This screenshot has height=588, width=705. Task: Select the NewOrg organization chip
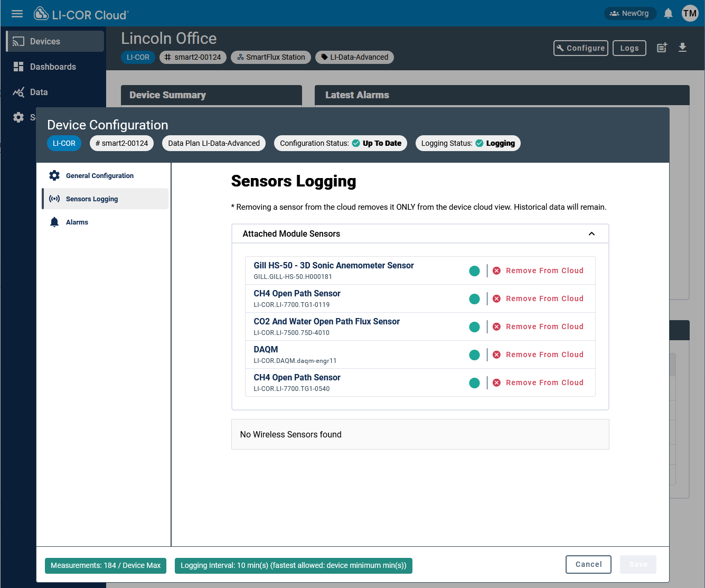coord(630,13)
